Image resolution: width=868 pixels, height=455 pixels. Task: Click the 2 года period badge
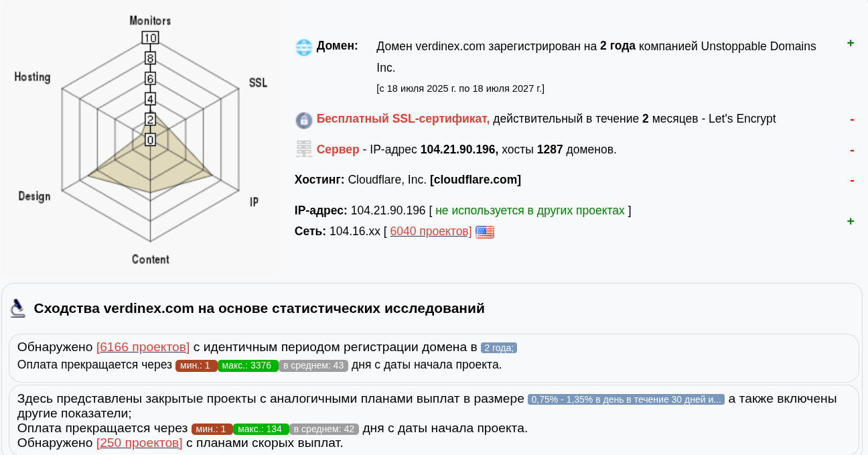(x=499, y=348)
